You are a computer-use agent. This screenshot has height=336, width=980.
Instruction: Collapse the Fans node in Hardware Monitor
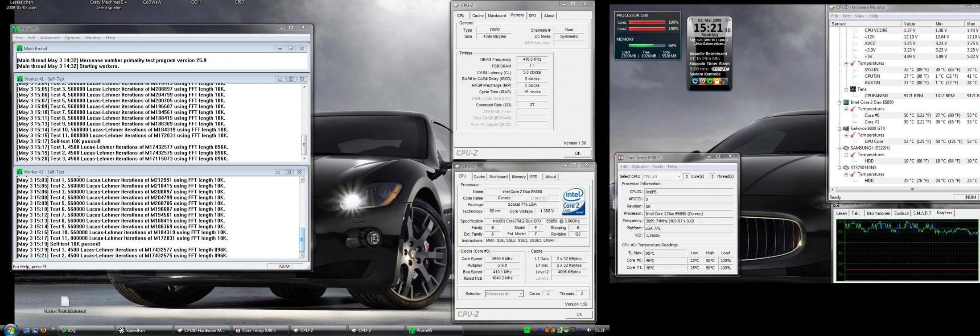(x=846, y=89)
